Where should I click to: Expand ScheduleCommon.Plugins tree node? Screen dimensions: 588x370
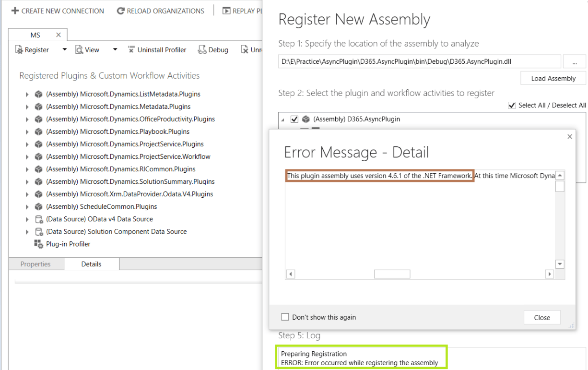click(27, 206)
